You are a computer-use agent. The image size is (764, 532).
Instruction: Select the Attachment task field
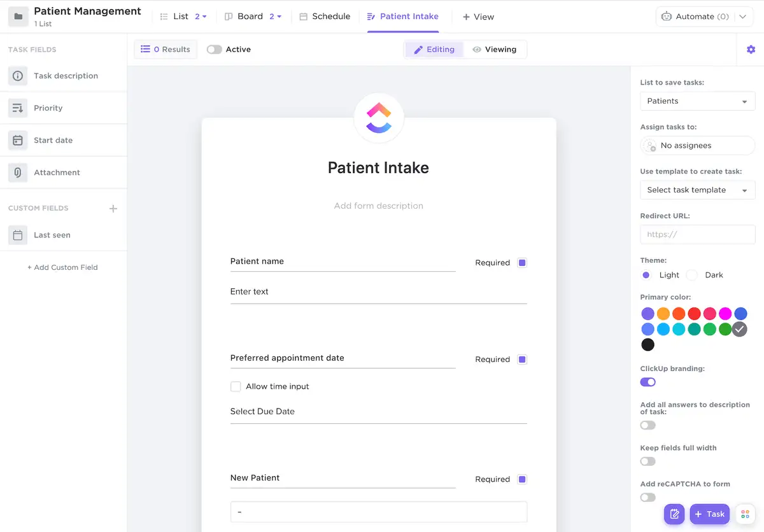tap(57, 172)
